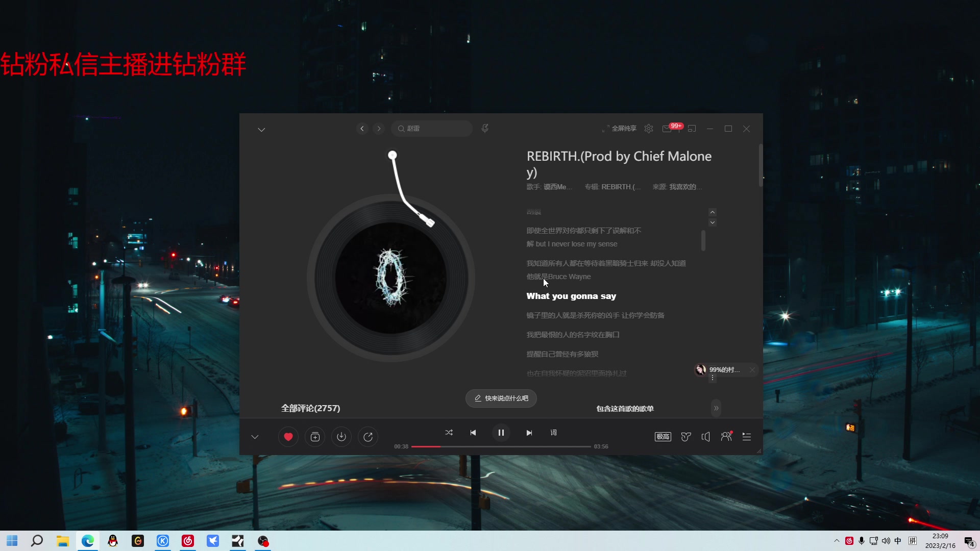Expand playlists containing song arrow
The width and height of the screenshot is (980, 551).
[716, 408]
